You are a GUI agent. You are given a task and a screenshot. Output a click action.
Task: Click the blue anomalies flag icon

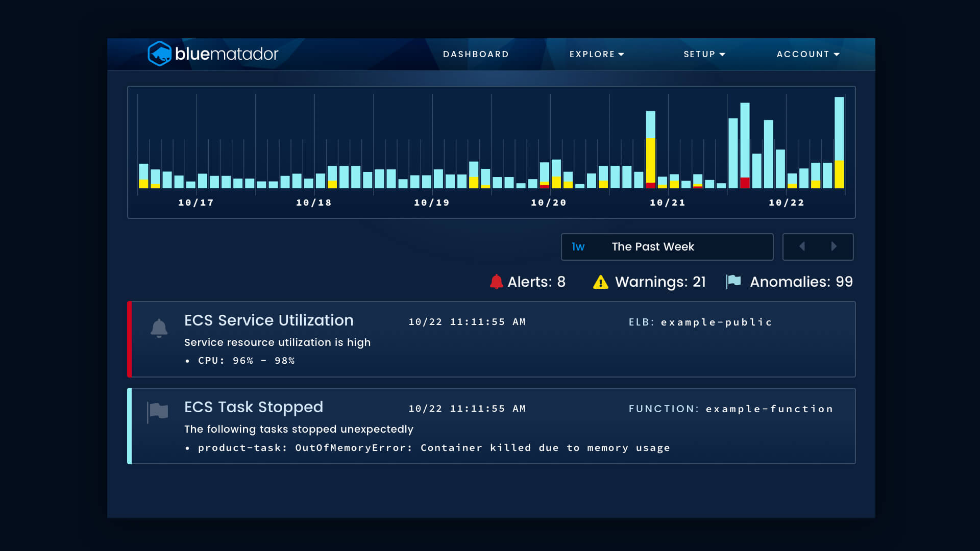click(733, 281)
